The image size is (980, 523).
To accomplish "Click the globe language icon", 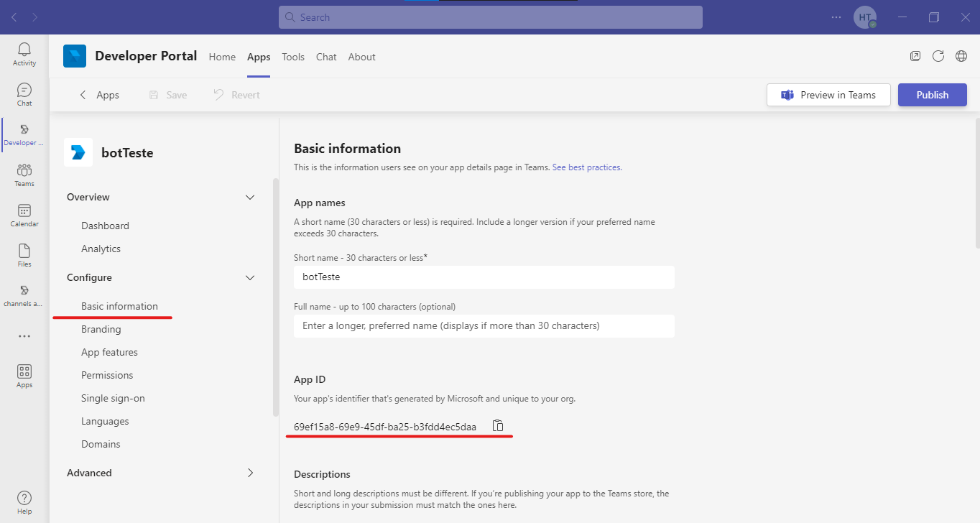I will [961, 56].
